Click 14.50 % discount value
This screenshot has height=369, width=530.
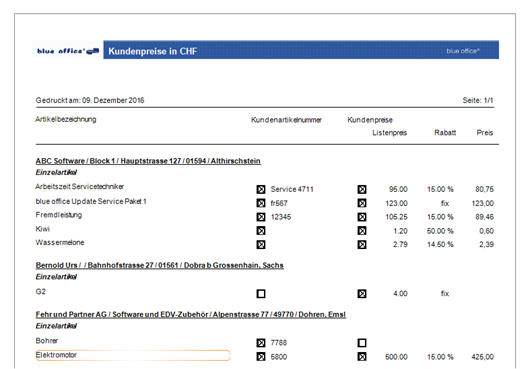pos(440,244)
